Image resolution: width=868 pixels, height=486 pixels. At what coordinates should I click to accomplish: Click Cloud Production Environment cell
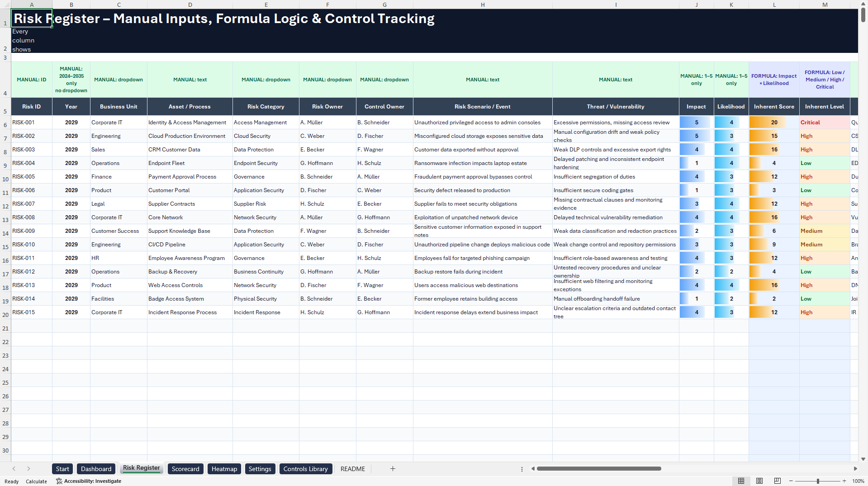(190, 136)
